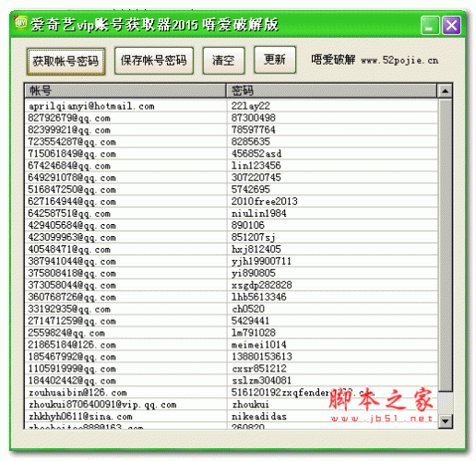Screen dimensions: 476x461
Task: Click password cell yjh19900711
Action: pos(261,262)
